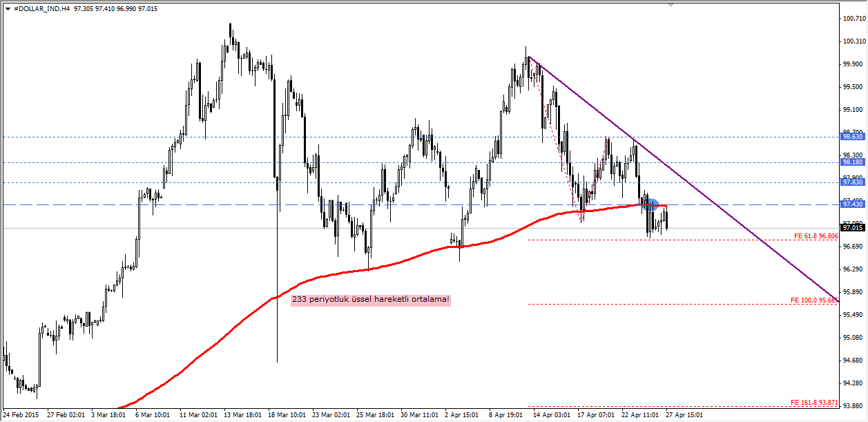Click the FE 100.0 Fibonacci expansion label
The image size is (868, 422).
813,300
